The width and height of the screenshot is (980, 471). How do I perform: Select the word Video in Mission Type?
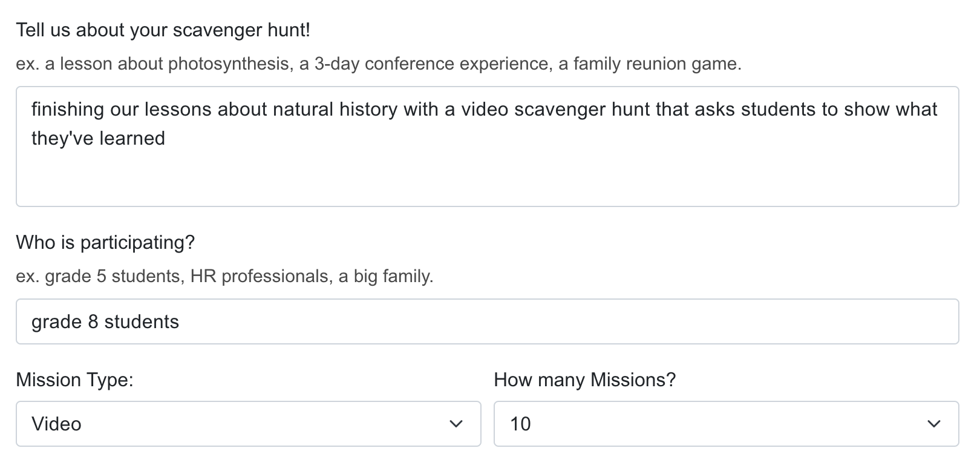56,424
